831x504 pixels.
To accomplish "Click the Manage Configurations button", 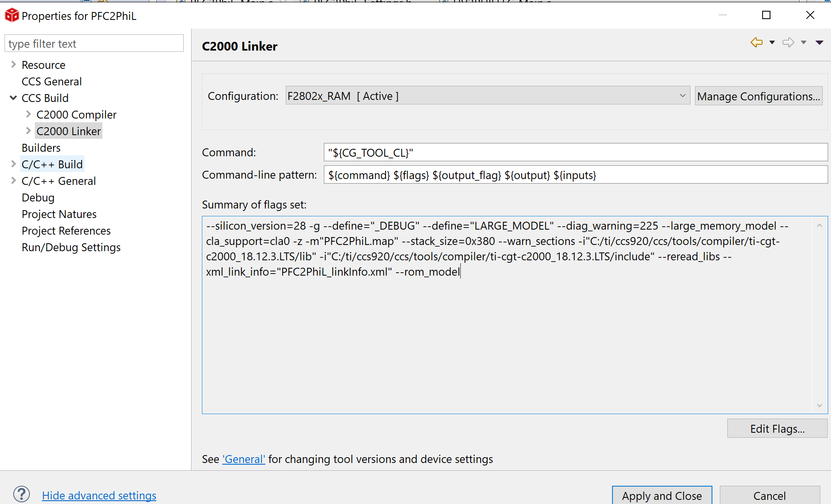I will coord(758,96).
